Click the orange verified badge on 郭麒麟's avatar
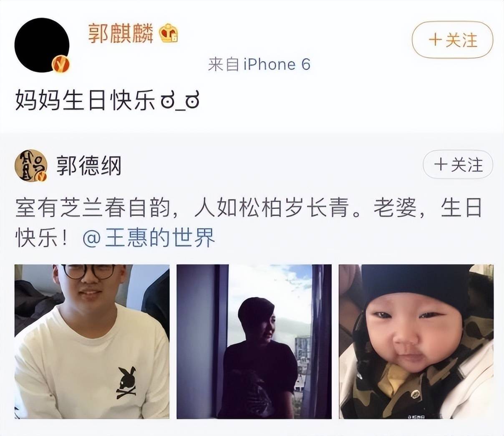Image resolution: width=504 pixels, height=436 pixels. pos(60,64)
